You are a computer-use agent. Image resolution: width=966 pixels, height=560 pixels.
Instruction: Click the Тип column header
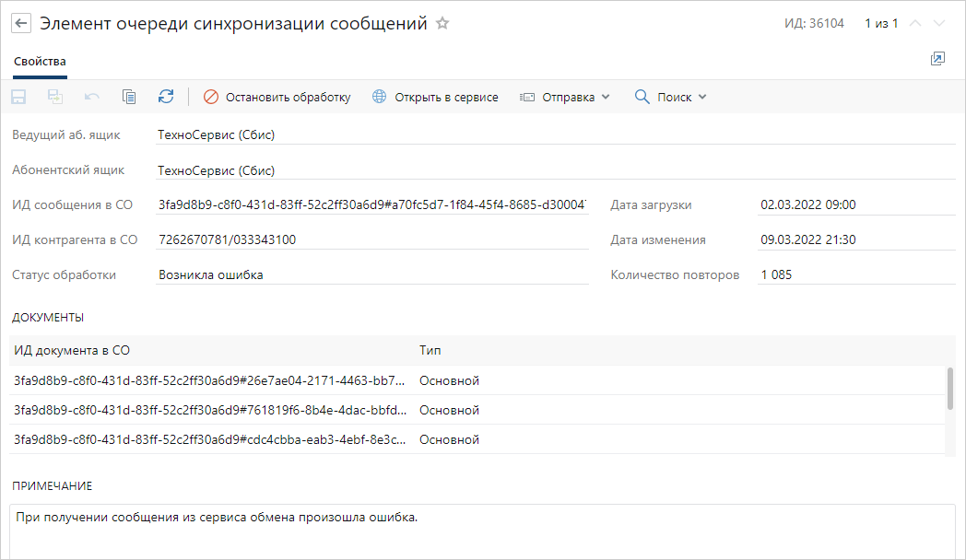(430, 351)
